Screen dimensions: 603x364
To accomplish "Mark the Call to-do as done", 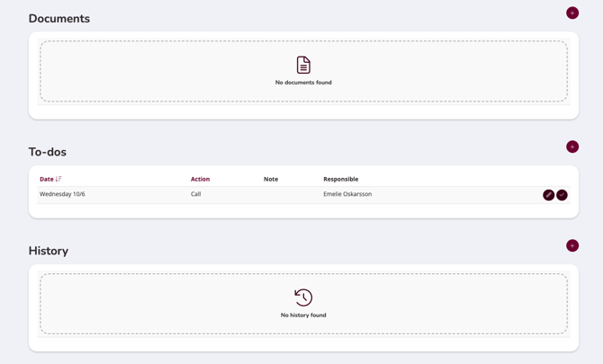I will (562, 195).
